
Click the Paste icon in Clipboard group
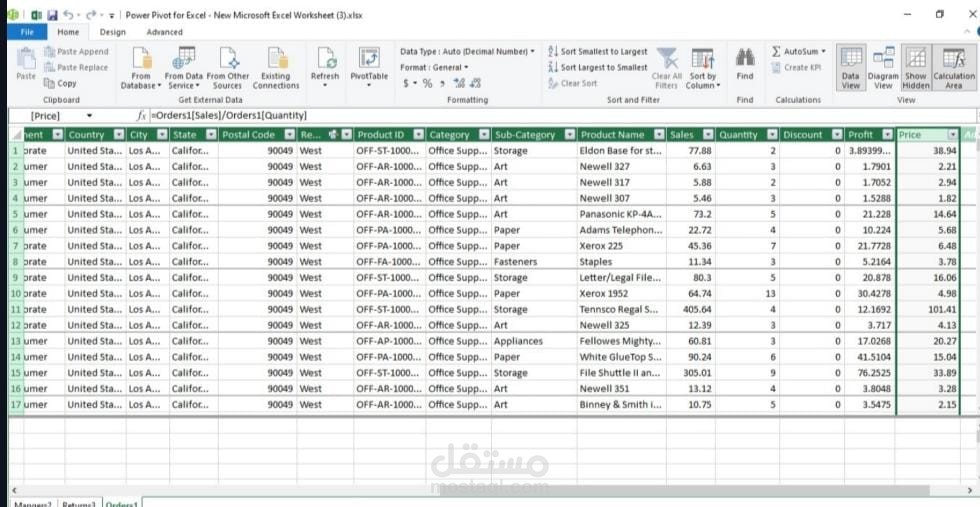coord(26,59)
